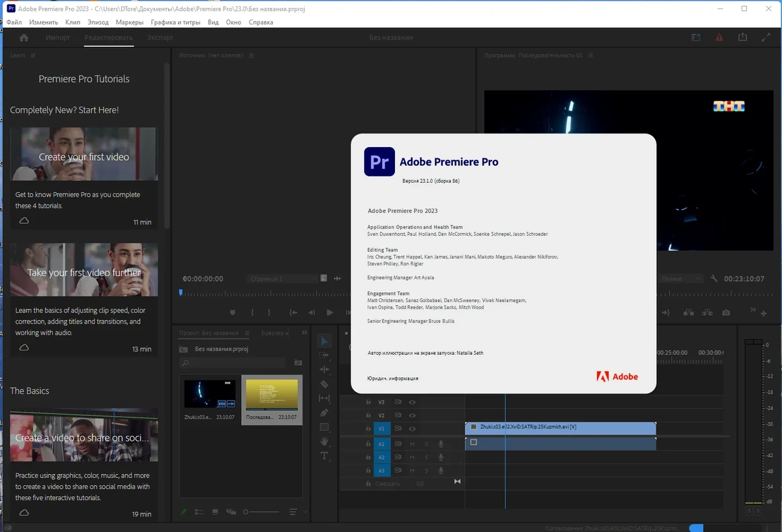Mute audio track A1

click(412, 444)
